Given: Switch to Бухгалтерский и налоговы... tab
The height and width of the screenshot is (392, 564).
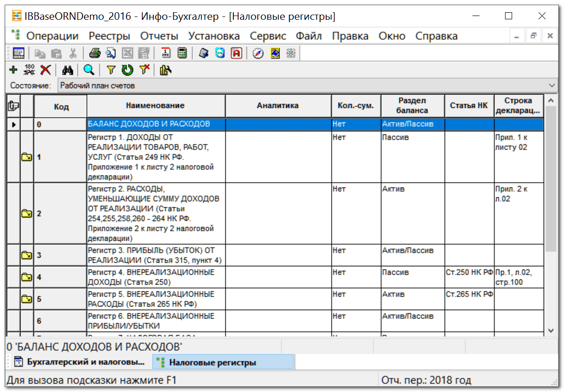Looking at the screenshot, I should coord(80,362).
